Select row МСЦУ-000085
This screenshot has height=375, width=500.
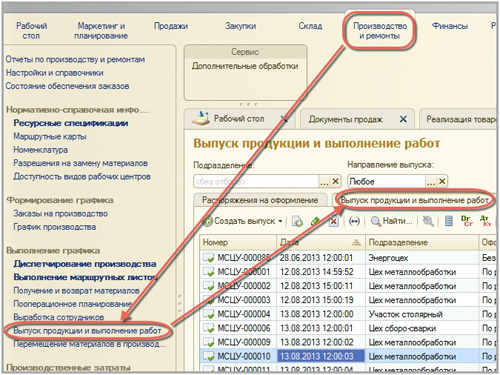348,258
